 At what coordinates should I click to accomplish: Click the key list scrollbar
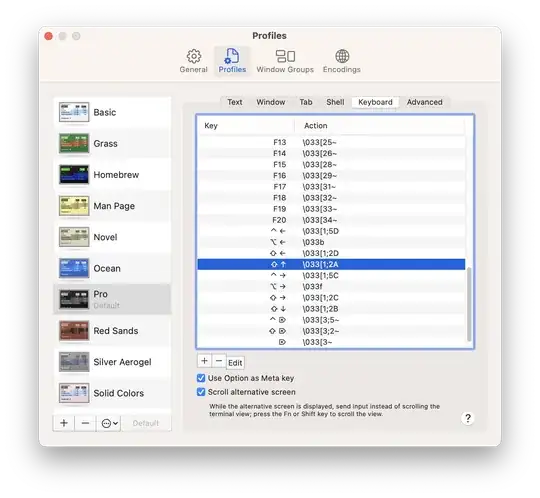click(469, 304)
